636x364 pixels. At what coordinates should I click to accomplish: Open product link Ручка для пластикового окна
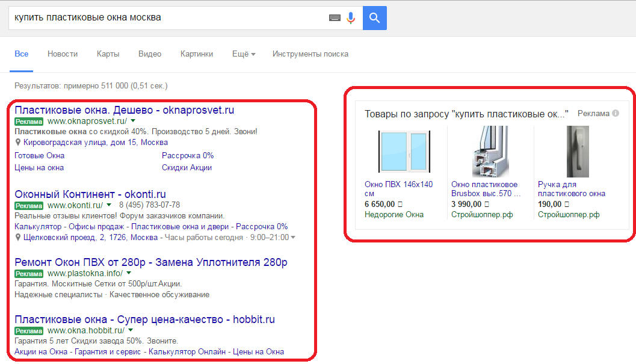point(572,189)
